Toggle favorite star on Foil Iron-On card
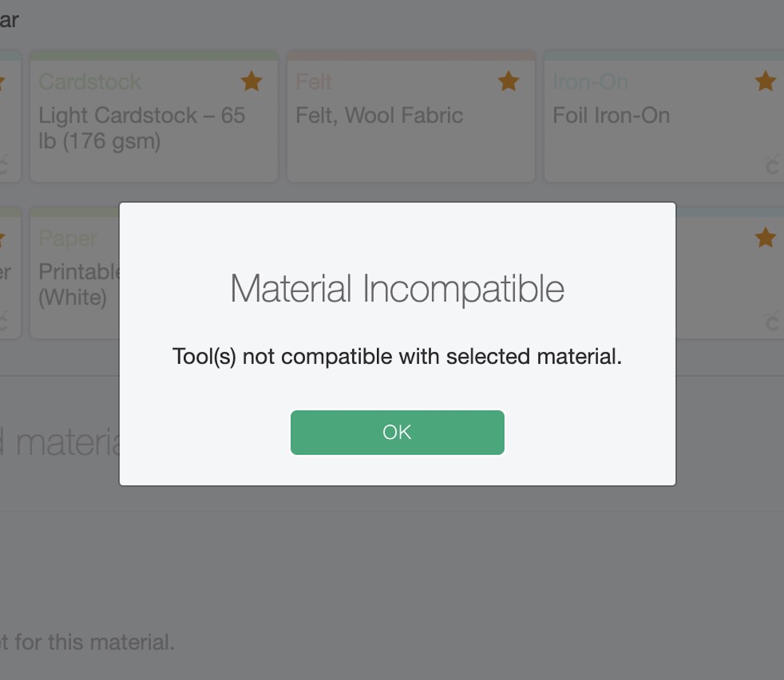 point(765,81)
